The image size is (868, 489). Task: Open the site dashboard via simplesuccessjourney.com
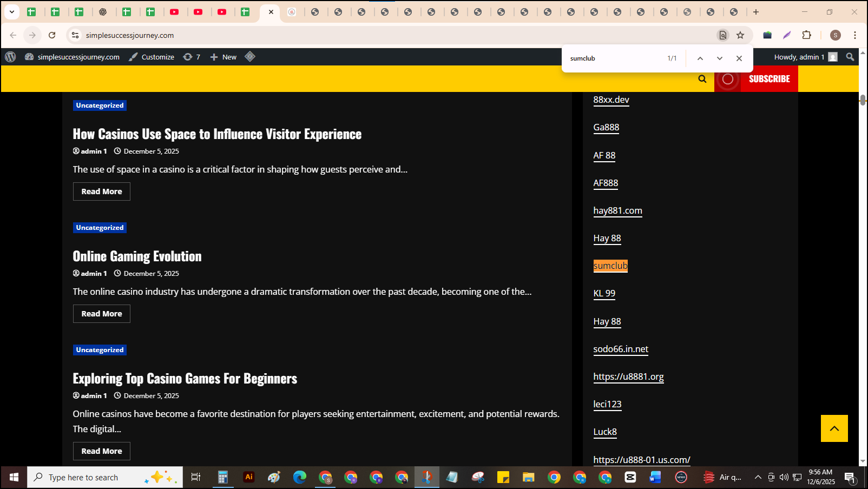coord(72,57)
